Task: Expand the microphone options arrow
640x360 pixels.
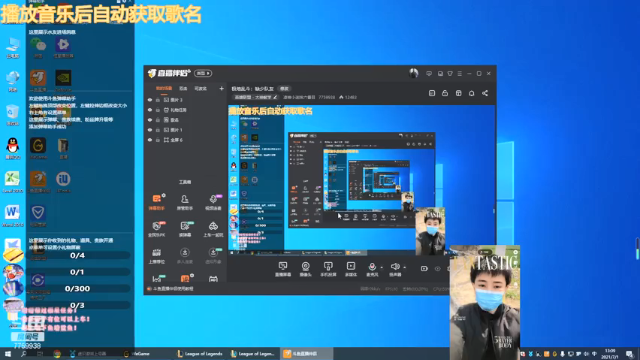Action: click(382, 268)
